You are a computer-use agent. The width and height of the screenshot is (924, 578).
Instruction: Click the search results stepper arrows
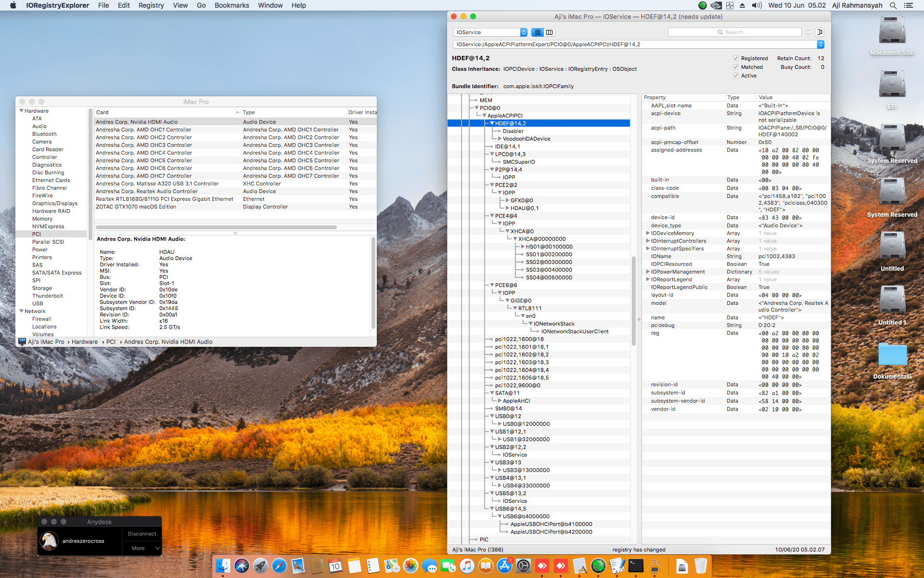808,32
